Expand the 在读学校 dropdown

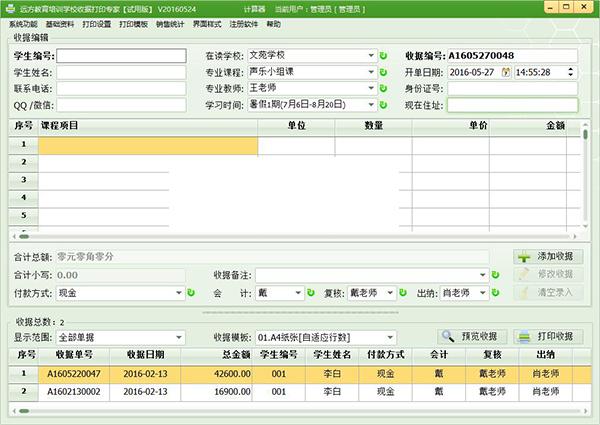371,56
